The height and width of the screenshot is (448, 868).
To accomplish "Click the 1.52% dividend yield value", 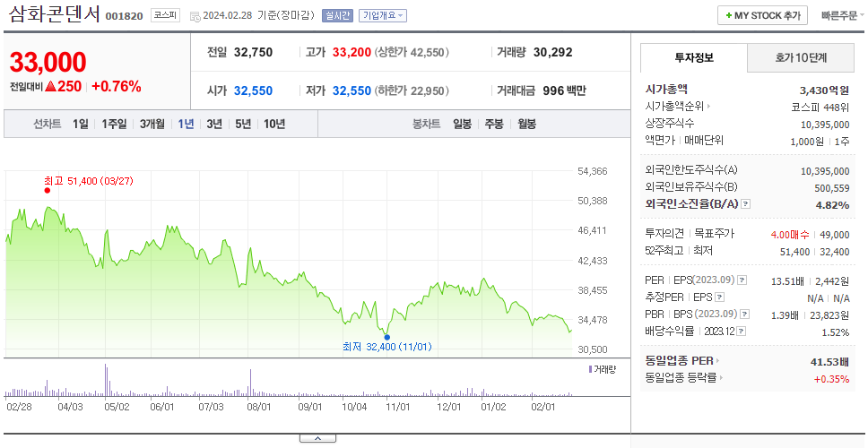I will pos(836,332).
